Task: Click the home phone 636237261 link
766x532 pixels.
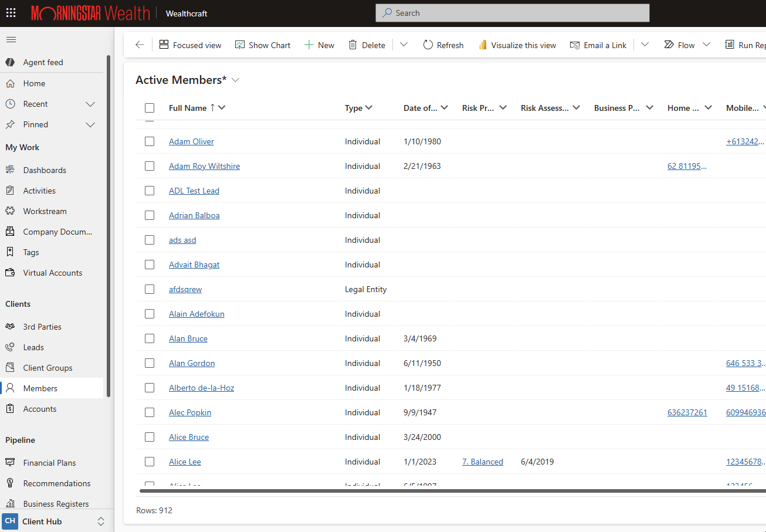Action: tap(687, 412)
